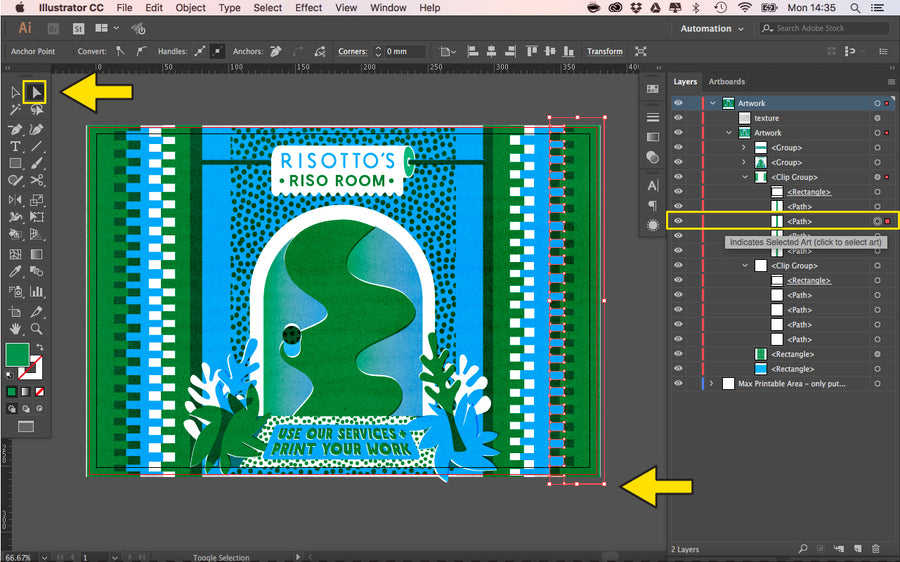
Task: Click the green fill color swatch
Action: coord(17,354)
